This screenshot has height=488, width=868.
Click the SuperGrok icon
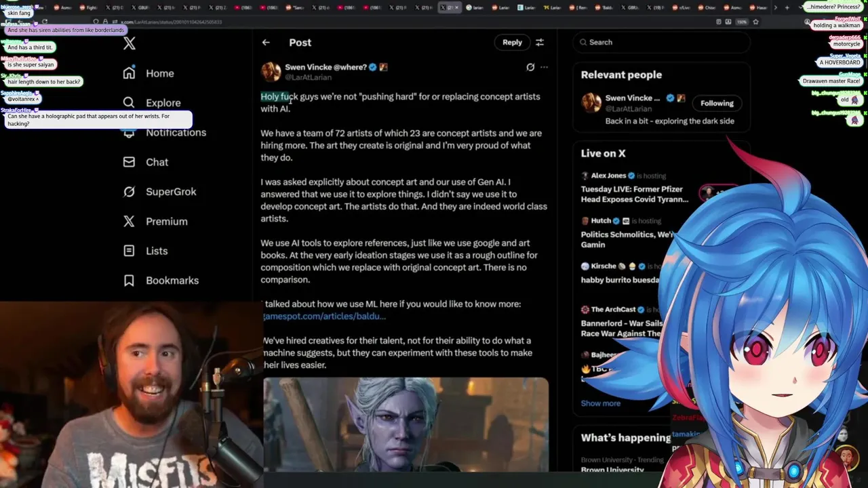click(129, 192)
